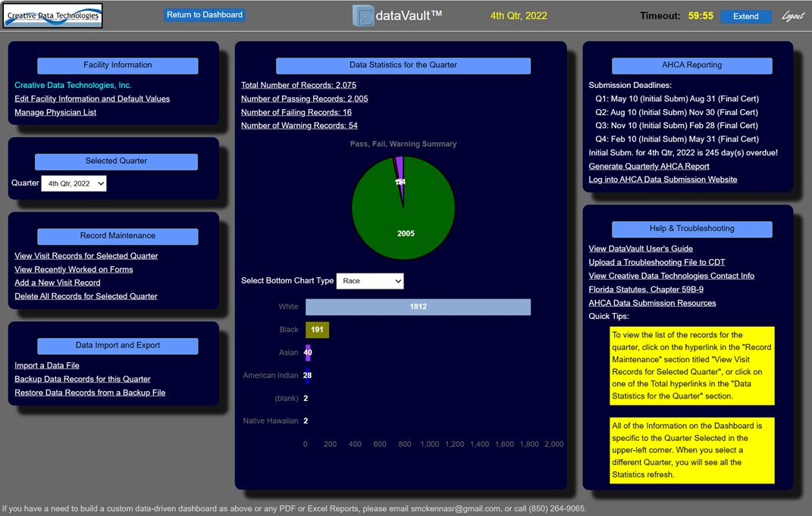Open AHCA Data Submission Resources link
812x516 pixels.
click(x=652, y=303)
